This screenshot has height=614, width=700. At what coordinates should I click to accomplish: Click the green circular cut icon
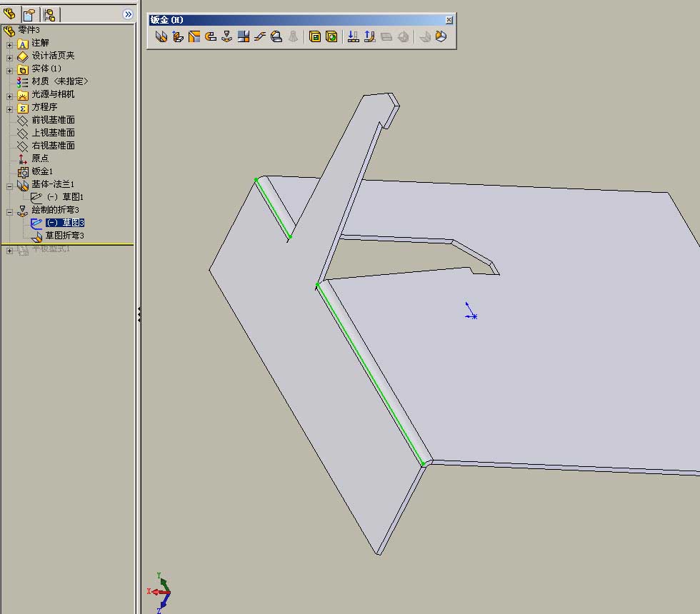(x=331, y=36)
